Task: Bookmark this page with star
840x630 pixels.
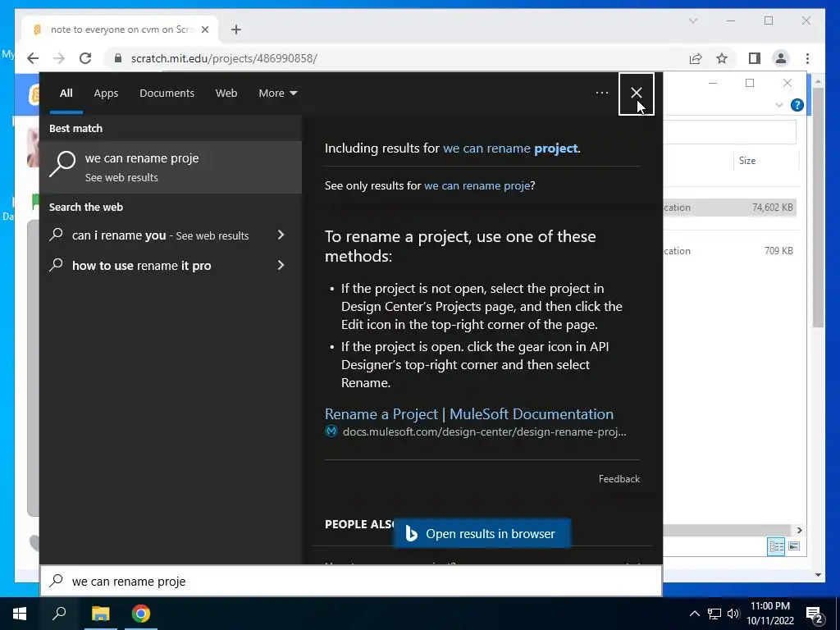Action: (x=722, y=58)
